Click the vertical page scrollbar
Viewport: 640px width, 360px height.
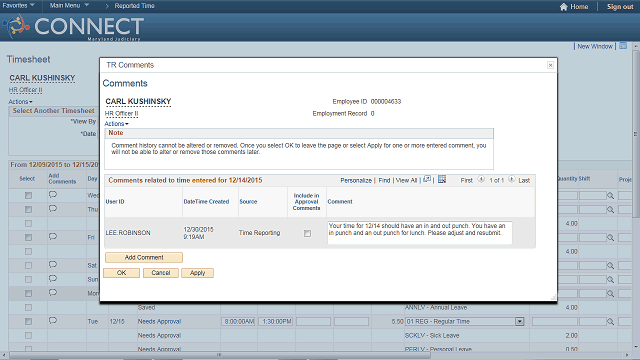click(636, 135)
